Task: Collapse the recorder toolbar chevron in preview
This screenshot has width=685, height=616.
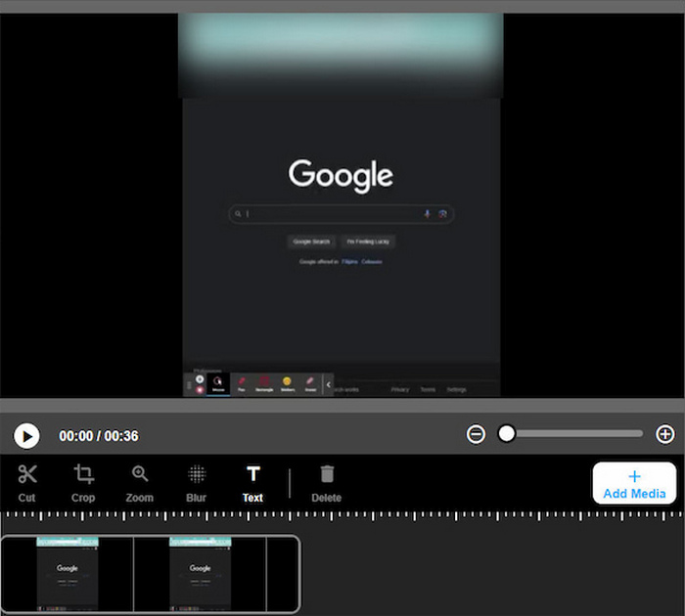Action: 329,384
